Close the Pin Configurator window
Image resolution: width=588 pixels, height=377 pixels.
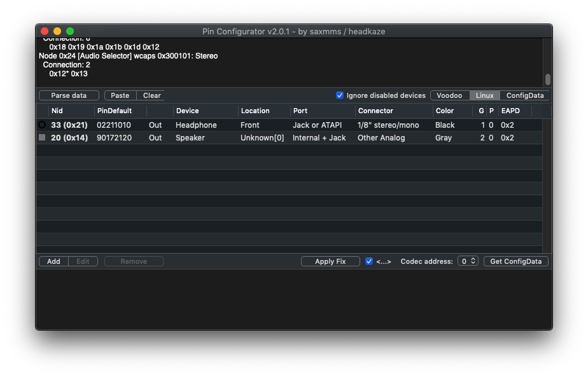click(x=45, y=31)
